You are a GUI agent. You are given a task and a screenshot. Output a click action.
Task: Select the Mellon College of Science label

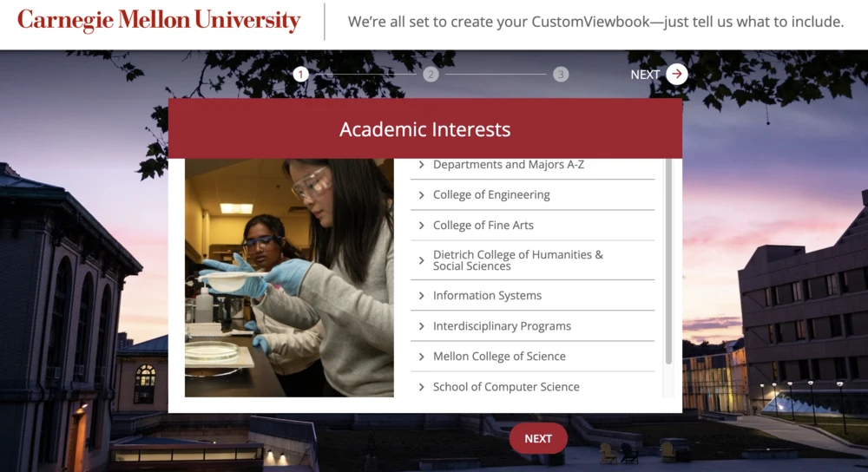tap(499, 357)
